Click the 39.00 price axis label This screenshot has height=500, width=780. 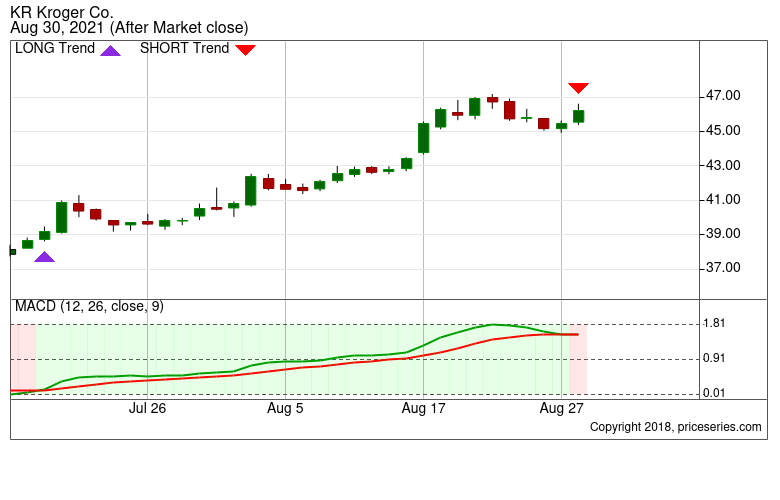(723, 233)
